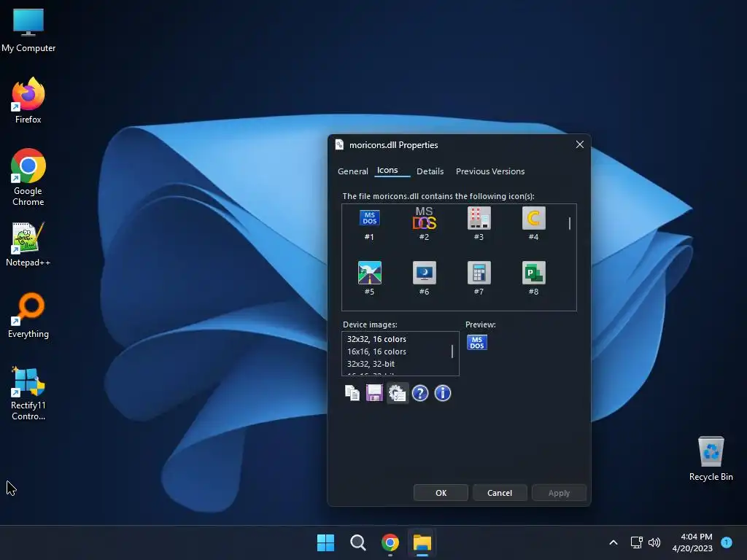Select Rectify11 Control Center desktop shortcut
The image size is (747, 560).
(x=28, y=393)
